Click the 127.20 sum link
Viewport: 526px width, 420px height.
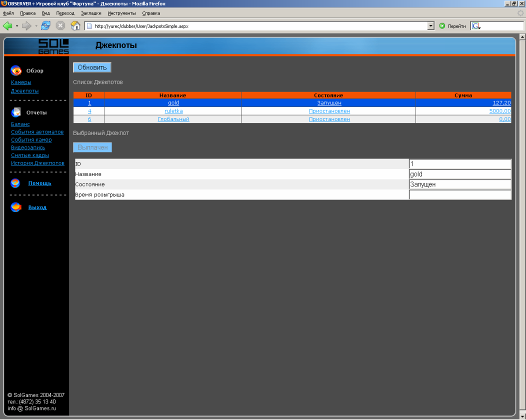(502, 103)
